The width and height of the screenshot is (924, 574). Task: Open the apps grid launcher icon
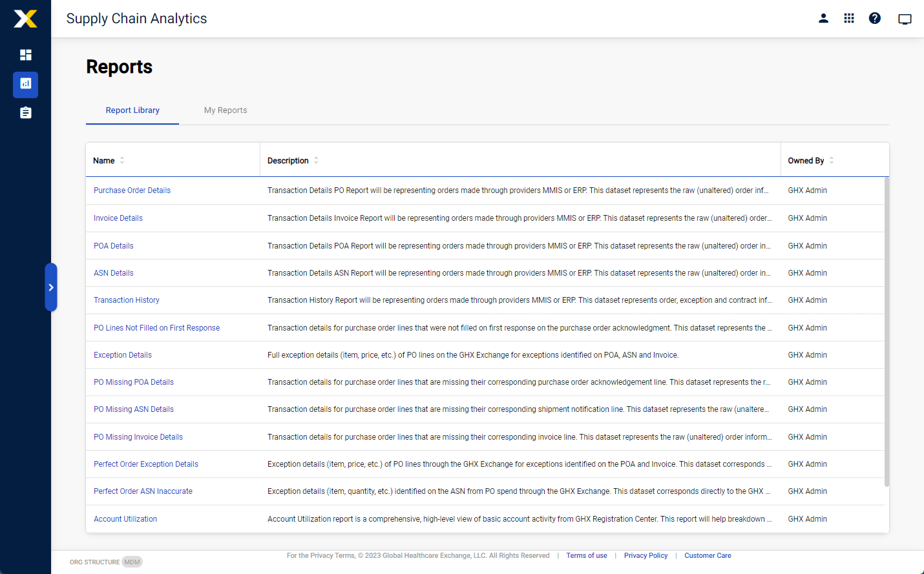[849, 18]
